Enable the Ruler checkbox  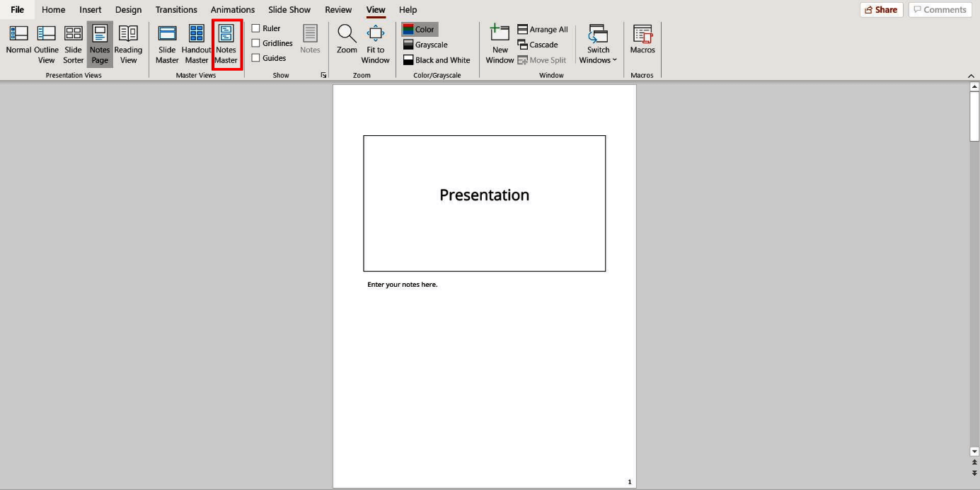(x=255, y=28)
